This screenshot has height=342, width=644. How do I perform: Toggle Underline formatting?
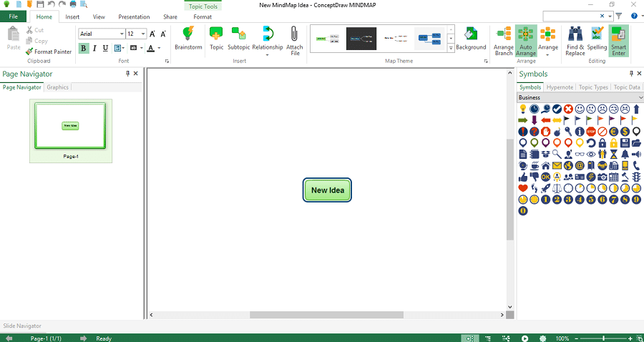(x=106, y=48)
